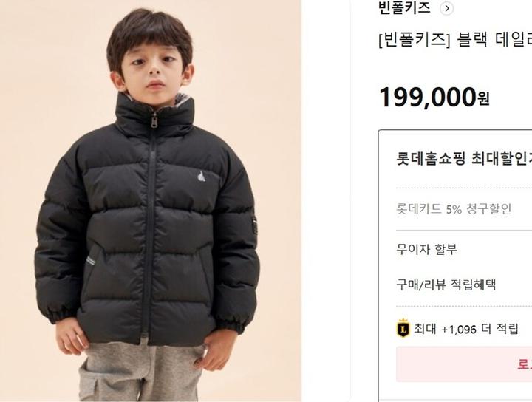
Task: Click the reflective pocket tab on the jacket
Action: coord(91,261)
